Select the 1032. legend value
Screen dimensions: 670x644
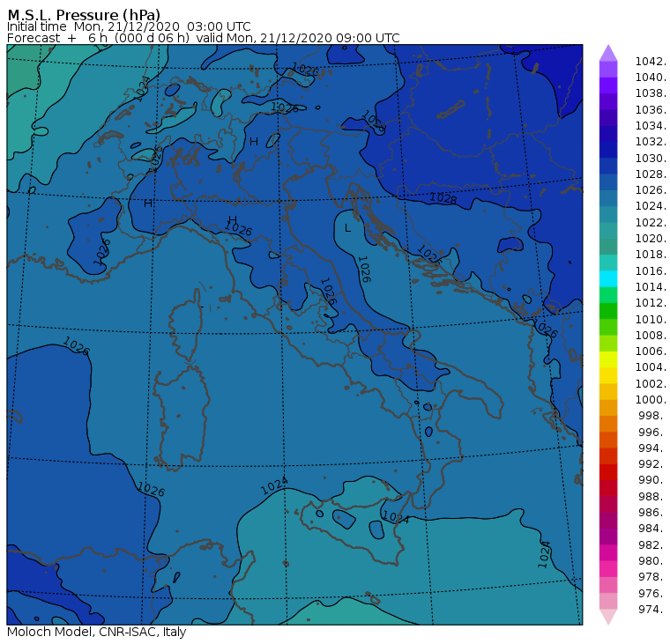click(651, 142)
